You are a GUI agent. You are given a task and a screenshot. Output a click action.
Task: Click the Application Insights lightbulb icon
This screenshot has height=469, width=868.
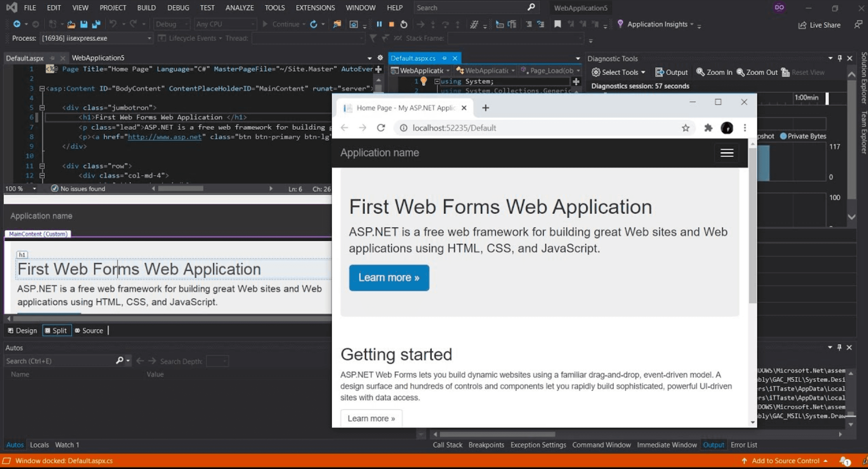620,24
